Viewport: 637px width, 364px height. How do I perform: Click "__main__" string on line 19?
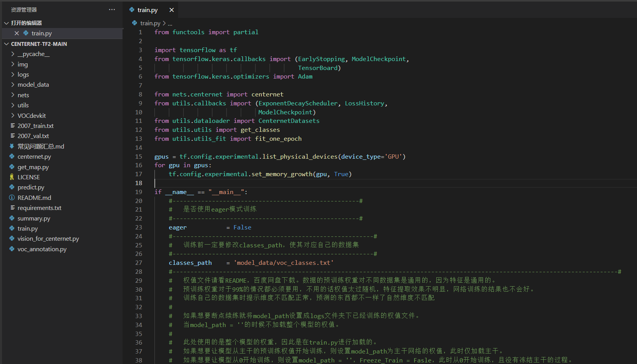[226, 192]
